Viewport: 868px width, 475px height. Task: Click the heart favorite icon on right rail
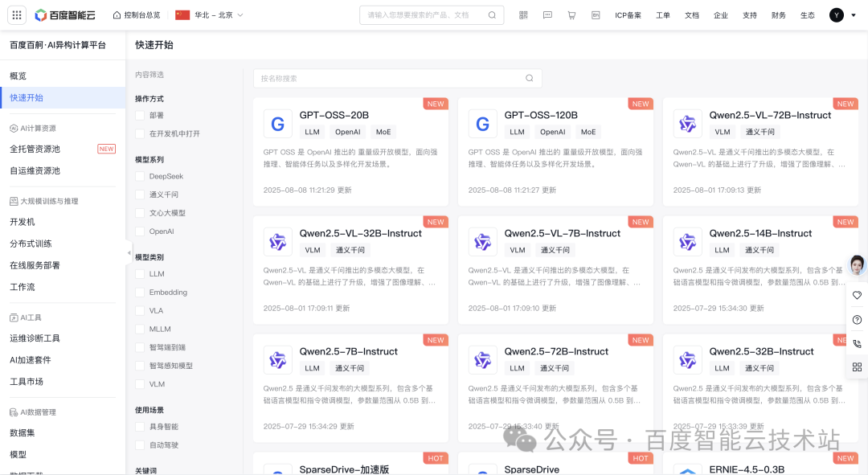coord(857,295)
